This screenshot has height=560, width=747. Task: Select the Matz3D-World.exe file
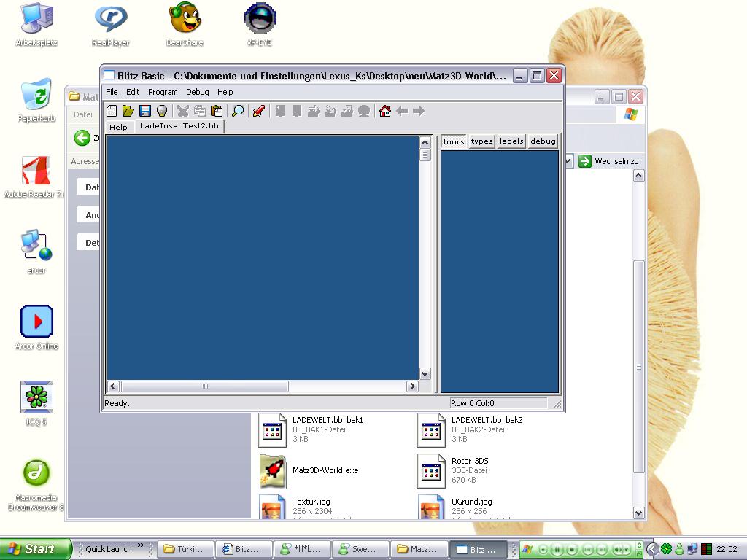[325, 471]
